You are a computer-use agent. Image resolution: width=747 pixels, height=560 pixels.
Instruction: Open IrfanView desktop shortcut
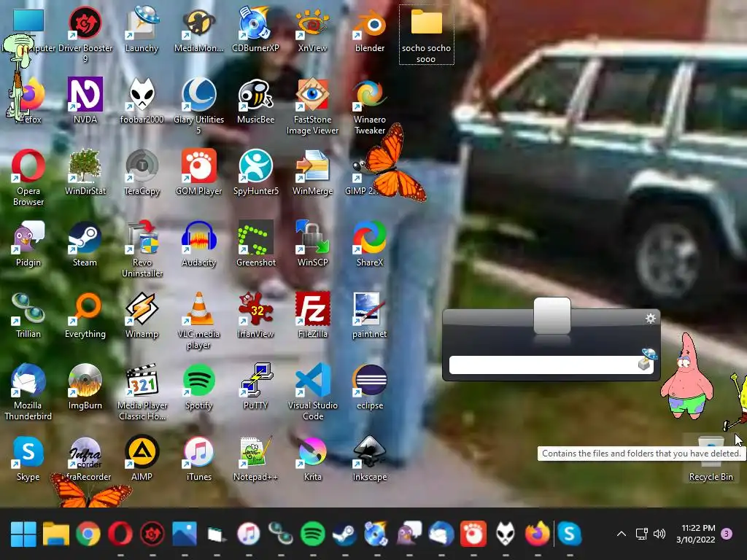pyautogui.click(x=255, y=315)
